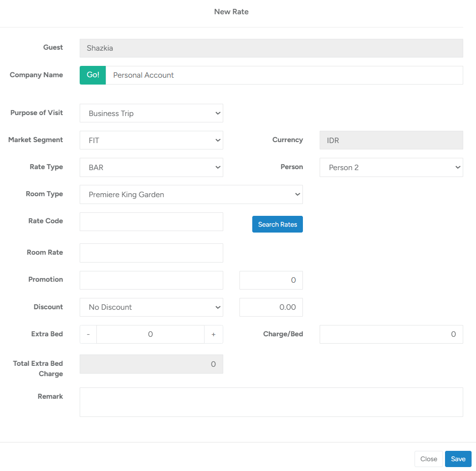Edit the Discount amount value field

point(271,307)
